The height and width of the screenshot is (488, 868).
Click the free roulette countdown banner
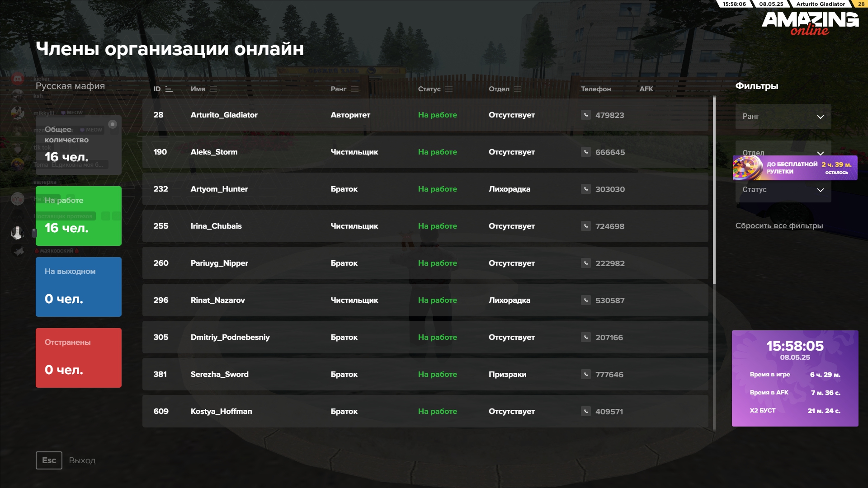pos(794,168)
